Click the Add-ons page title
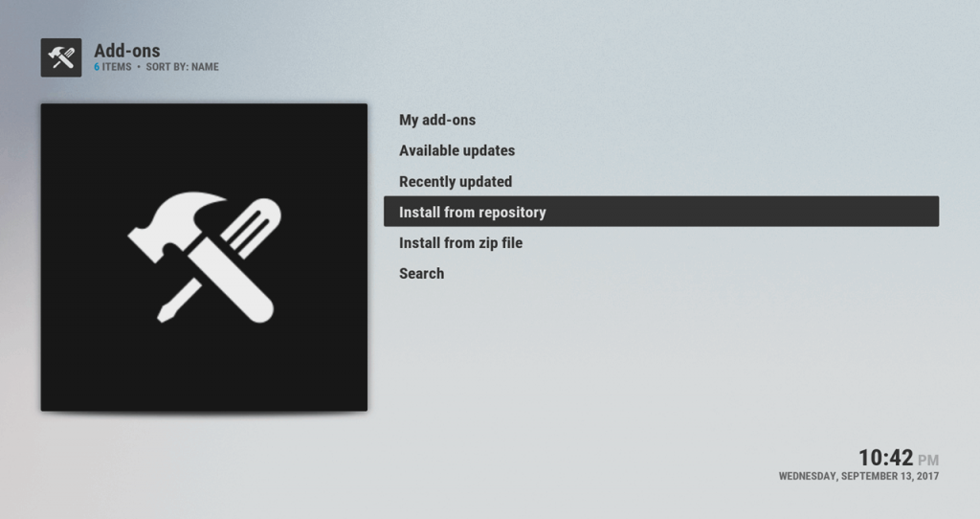 point(127,50)
